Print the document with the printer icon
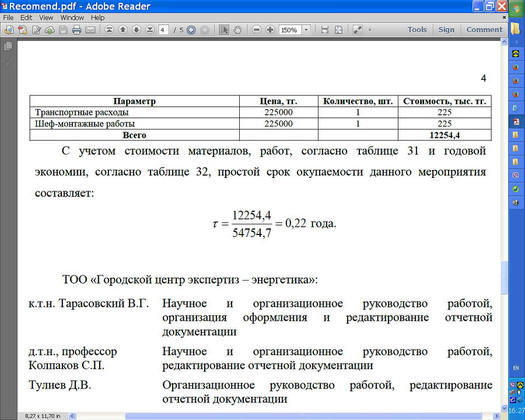Viewport: 525px width, 420px height. [76, 30]
